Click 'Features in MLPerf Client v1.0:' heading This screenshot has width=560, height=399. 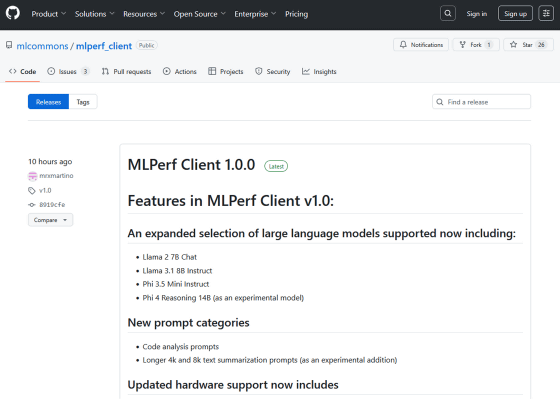[231, 201]
